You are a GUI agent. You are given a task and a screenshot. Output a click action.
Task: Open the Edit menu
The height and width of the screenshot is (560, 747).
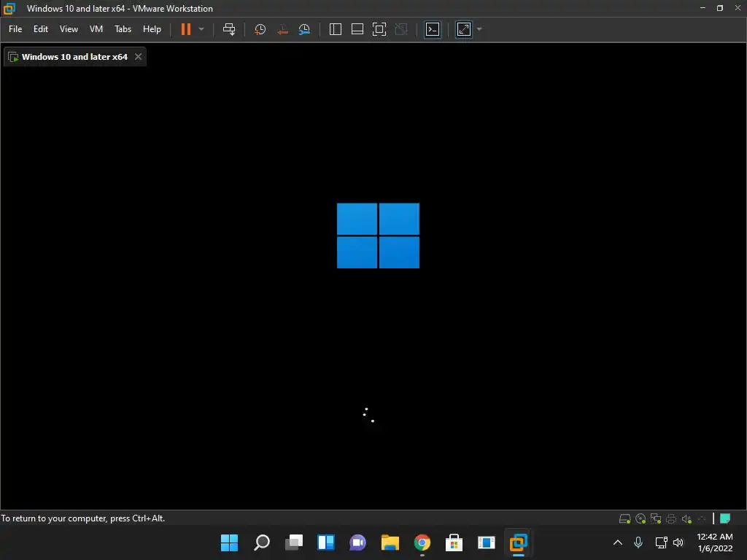coord(41,29)
